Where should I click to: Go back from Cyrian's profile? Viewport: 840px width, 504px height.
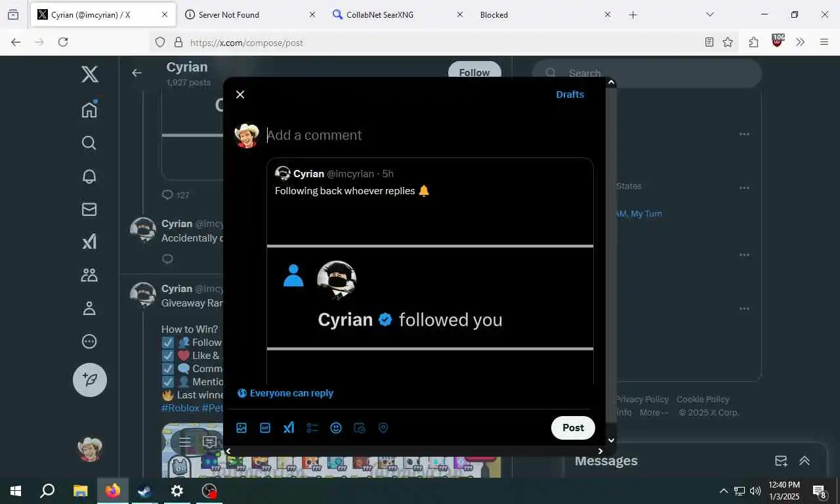(136, 73)
